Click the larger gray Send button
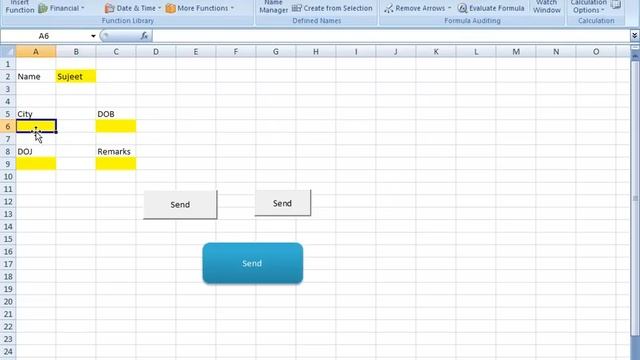This screenshot has width=640, height=360. [180, 204]
